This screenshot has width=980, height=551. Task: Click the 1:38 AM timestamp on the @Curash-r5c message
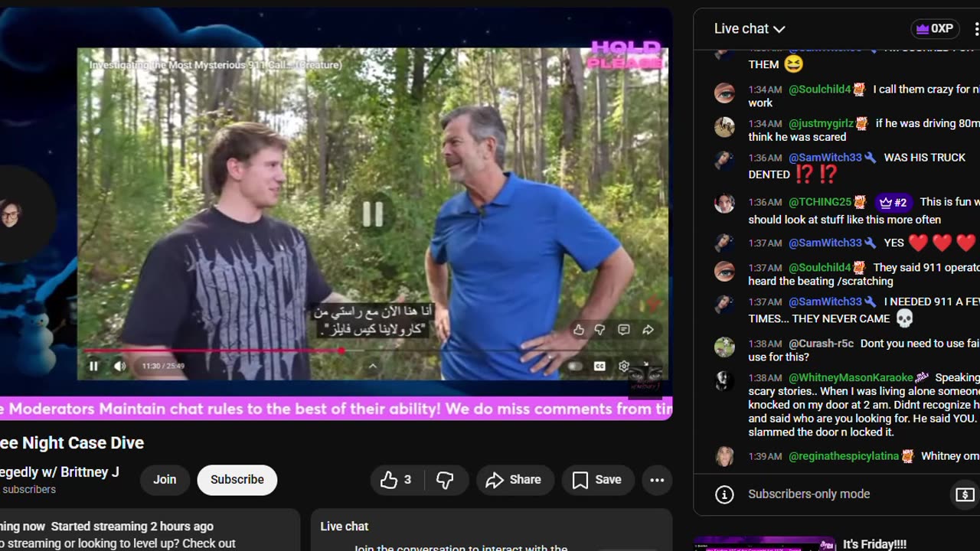765,344
